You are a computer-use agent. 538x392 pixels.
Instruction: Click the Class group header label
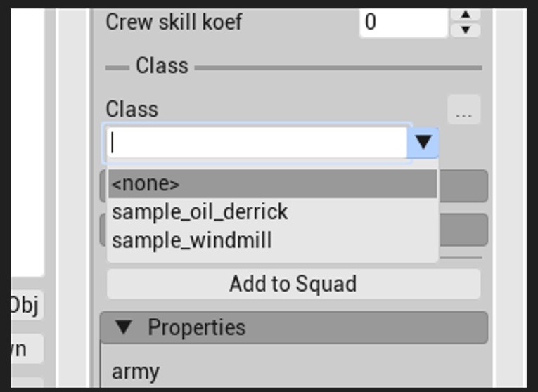click(x=162, y=66)
